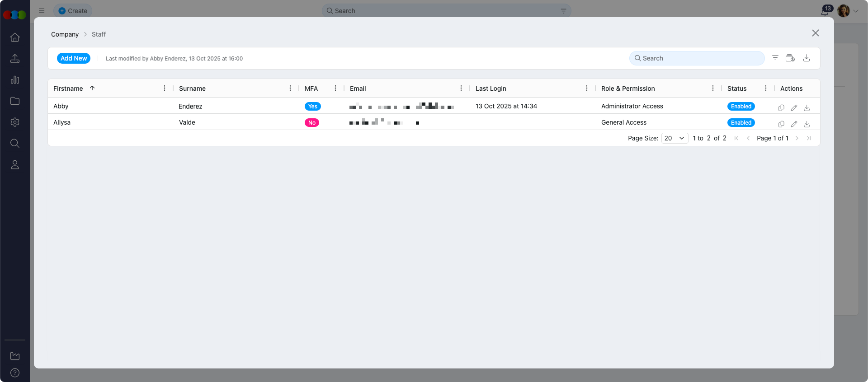Click the saved views icon in toolbar

790,58
